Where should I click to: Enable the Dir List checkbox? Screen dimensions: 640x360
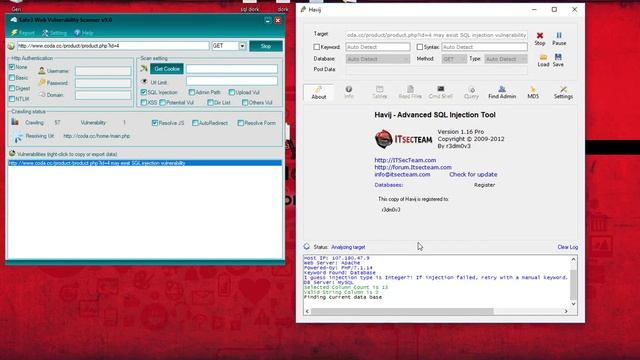(x=210, y=103)
